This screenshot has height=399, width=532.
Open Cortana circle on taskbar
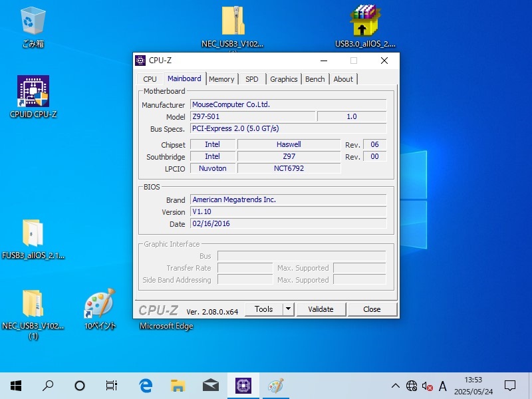80,386
